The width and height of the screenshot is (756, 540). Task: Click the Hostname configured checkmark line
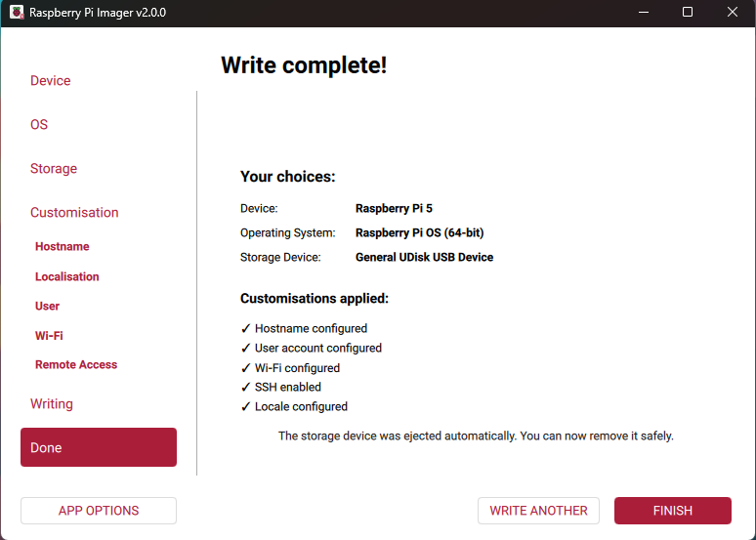click(304, 329)
